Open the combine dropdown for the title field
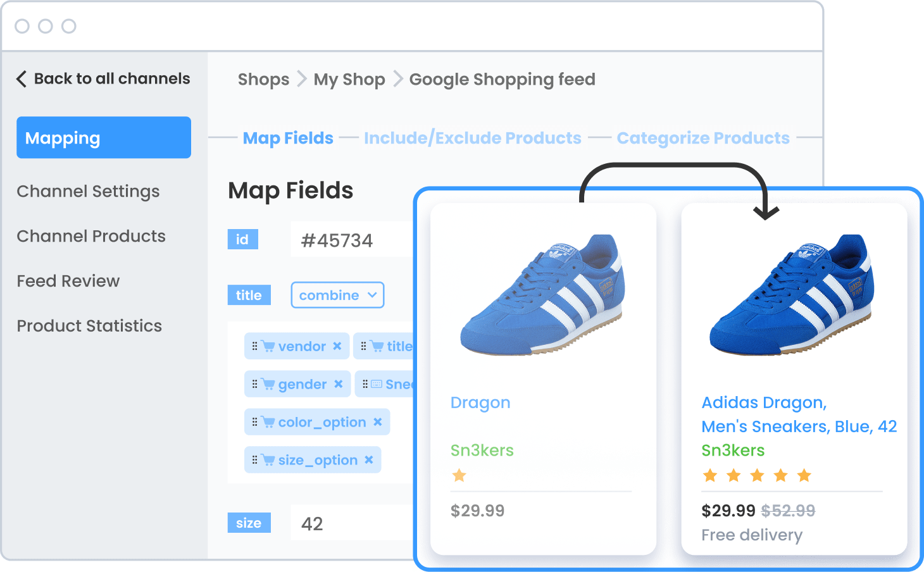Image resolution: width=924 pixels, height=572 pixels. [x=337, y=295]
